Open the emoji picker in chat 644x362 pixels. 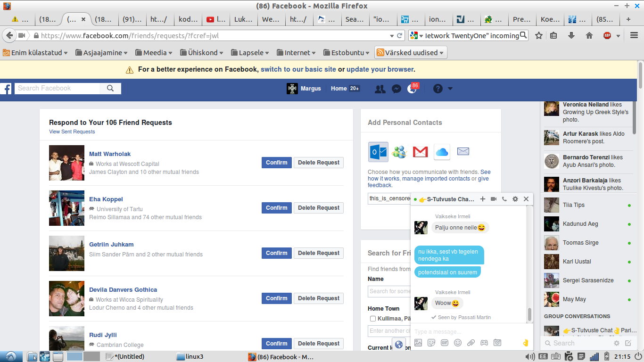point(457,343)
